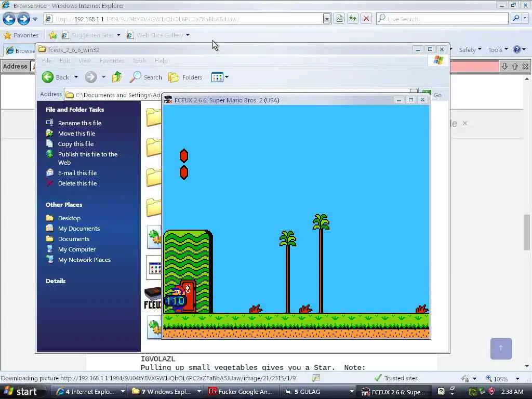Open Favorites menu in fceux folder window

(x=112, y=61)
